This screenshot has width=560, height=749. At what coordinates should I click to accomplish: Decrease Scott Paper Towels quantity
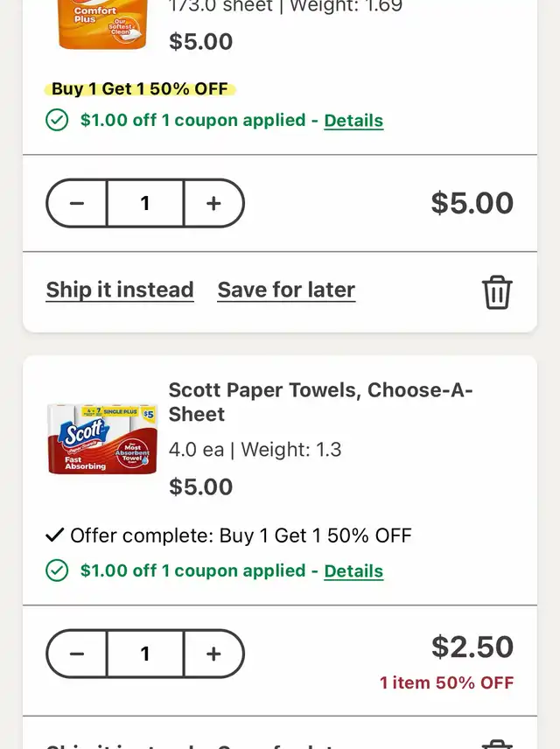coord(76,654)
